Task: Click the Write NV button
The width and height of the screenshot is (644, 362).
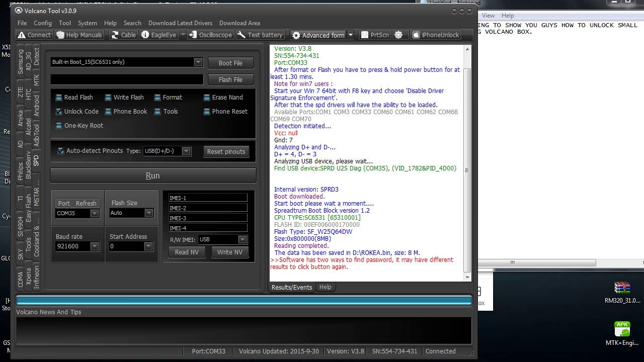Action: tap(230, 252)
